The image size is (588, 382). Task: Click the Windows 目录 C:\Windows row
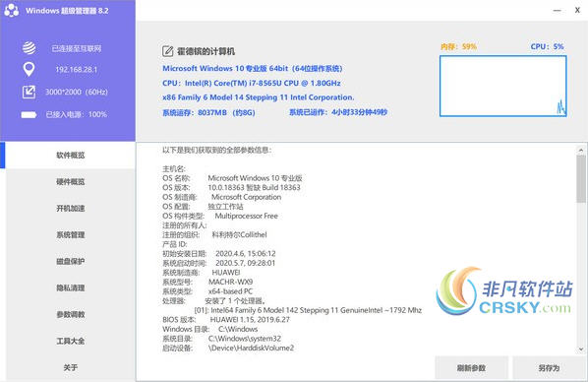[210, 329]
